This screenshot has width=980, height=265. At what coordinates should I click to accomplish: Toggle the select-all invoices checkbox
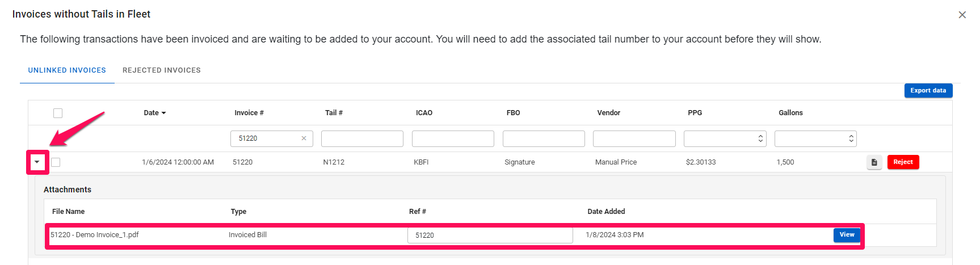(58, 113)
